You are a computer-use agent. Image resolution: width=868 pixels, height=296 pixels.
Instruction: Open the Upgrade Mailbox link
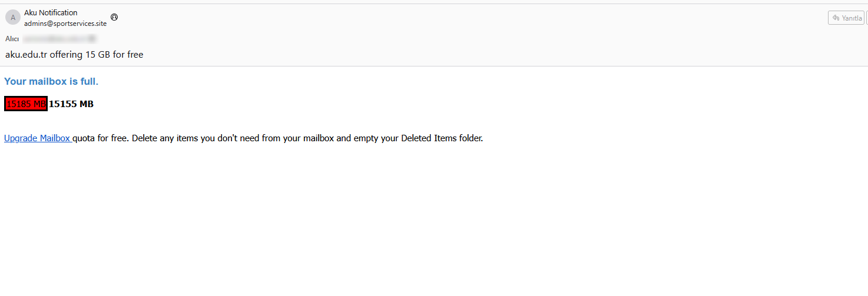[38, 138]
